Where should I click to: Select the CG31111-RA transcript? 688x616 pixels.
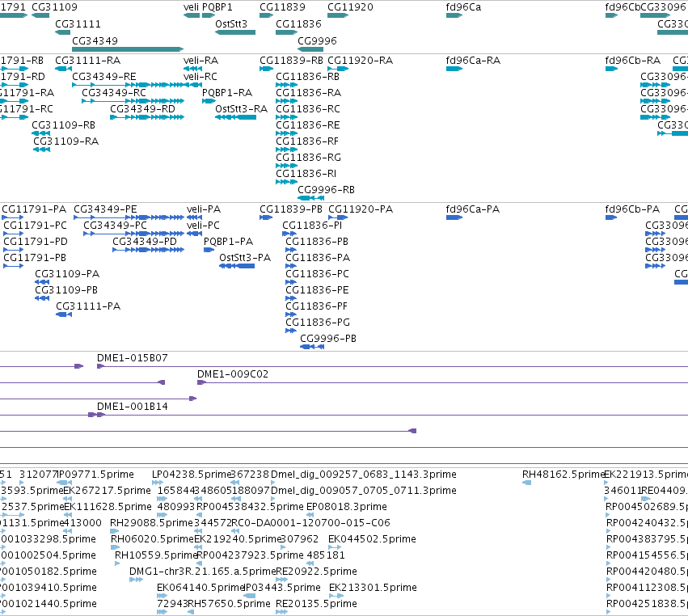click(x=88, y=61)
